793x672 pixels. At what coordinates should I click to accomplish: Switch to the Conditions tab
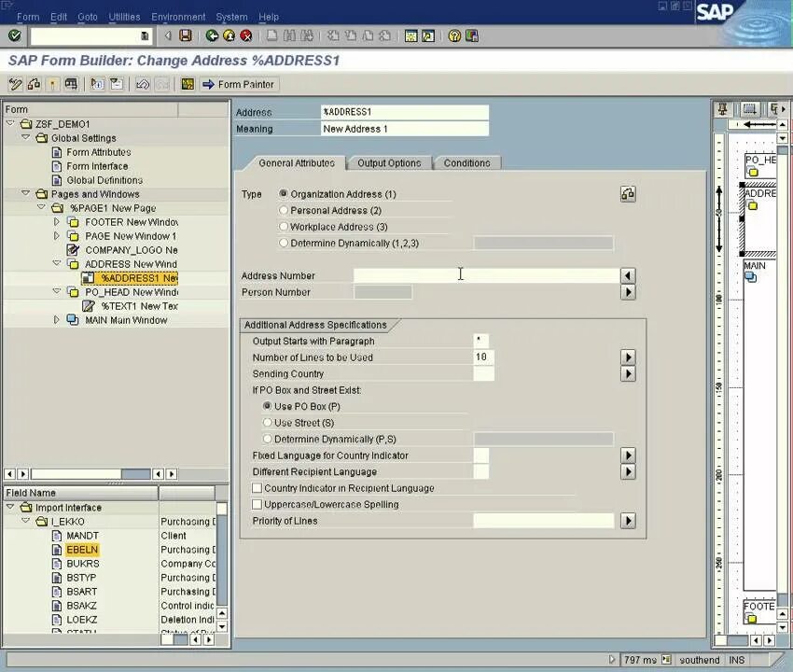[466, 163]
